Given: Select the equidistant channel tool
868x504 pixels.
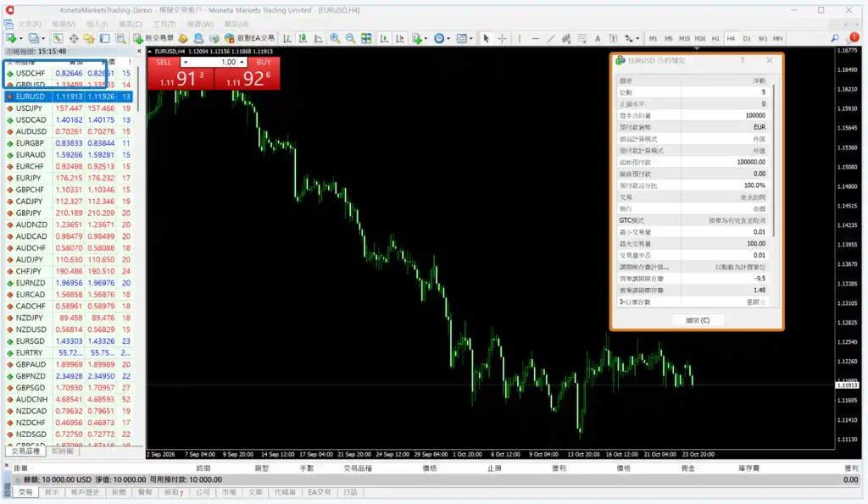Looking at the screenshot, I should click(565, 38).
